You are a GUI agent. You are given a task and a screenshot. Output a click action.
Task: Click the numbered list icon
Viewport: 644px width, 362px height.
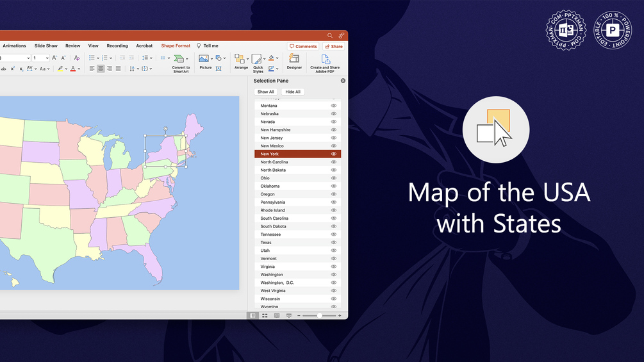coord(104,58)
